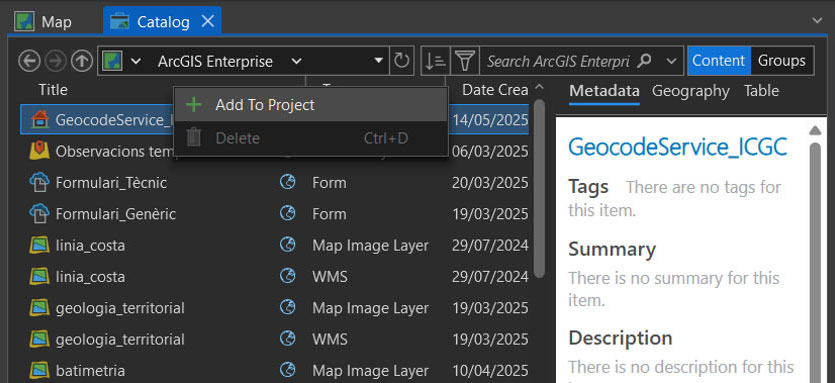Expand the ArcGIS Enterprise chevron
Viewport: 835px width, 383px height.
coord(297,61)
